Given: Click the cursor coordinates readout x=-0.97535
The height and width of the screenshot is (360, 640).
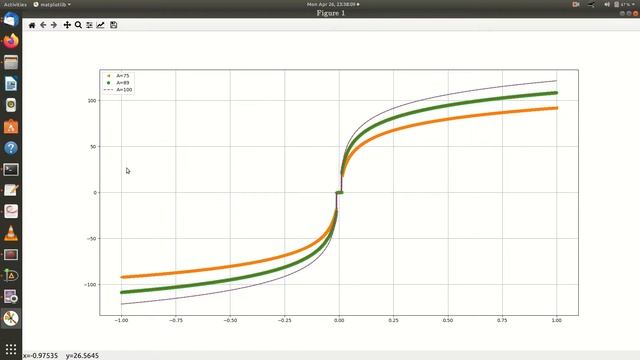Looking at the screenshot, I should pyautogui.click(x=40, y=356).
